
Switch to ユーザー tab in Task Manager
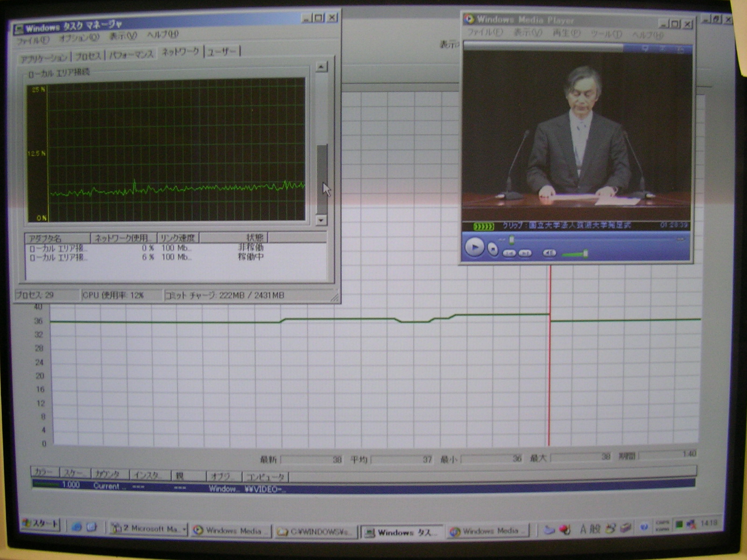[222, 51]
